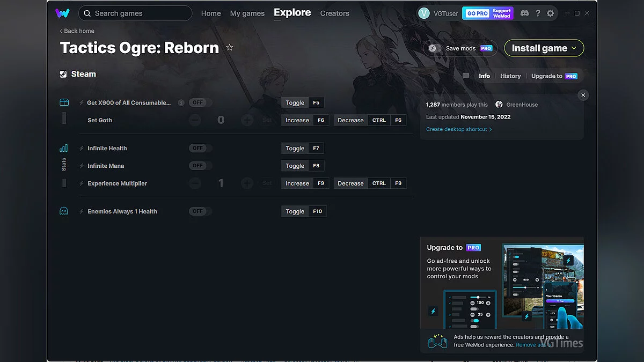Click the chat bubble icon beside Info
Viewport: 644px width, 362px height.
(x=466, y=76)
